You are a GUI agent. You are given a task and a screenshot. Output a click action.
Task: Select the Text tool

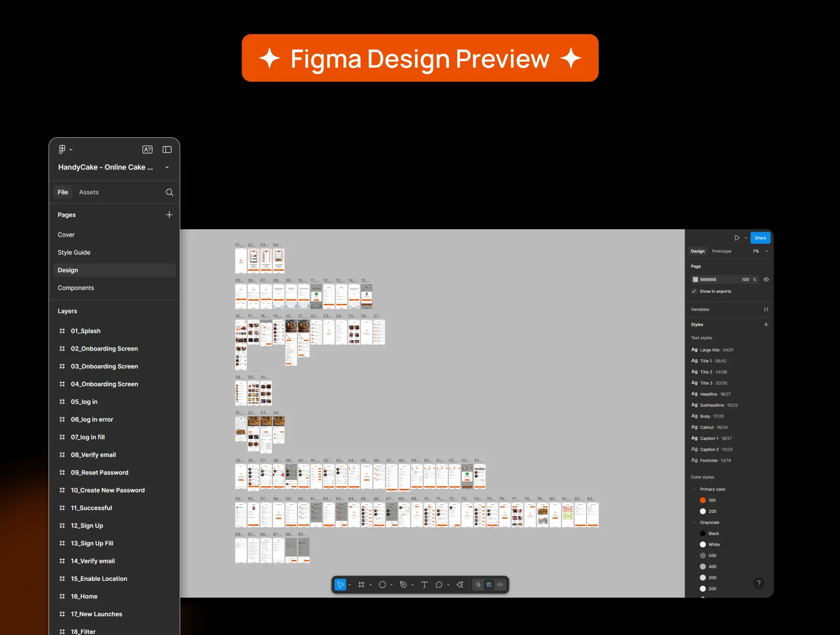pyautogui.click(x=424, y=585)
